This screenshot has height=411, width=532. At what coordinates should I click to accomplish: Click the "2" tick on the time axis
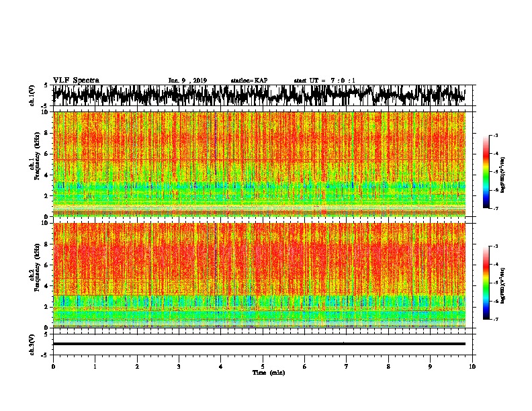[x=137, y=367]
